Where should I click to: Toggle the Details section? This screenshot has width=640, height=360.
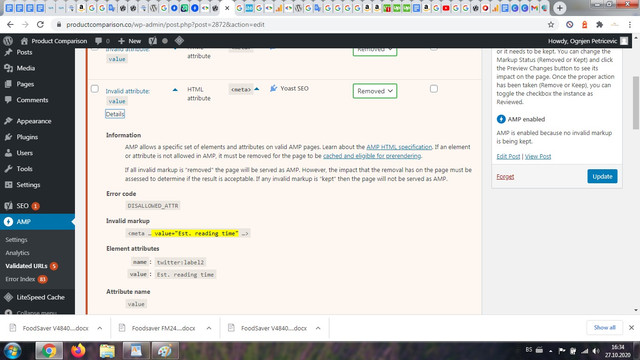click(115, 114)
